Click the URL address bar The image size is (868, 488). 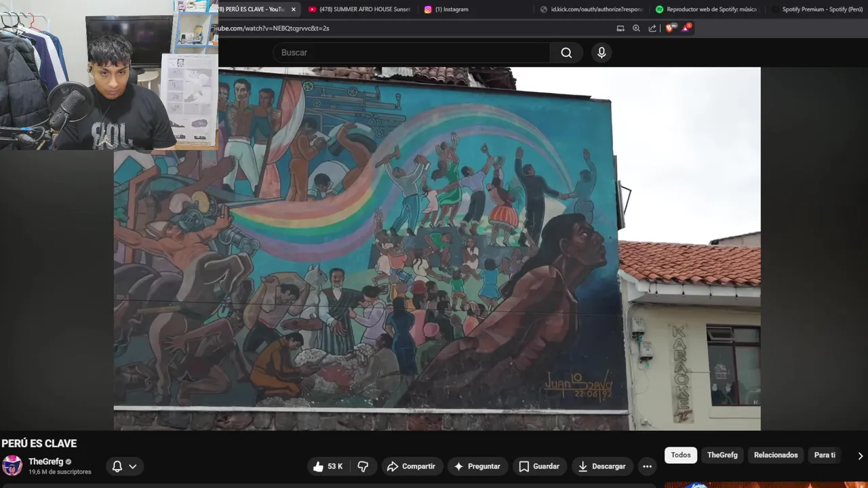tap(414, 28)
